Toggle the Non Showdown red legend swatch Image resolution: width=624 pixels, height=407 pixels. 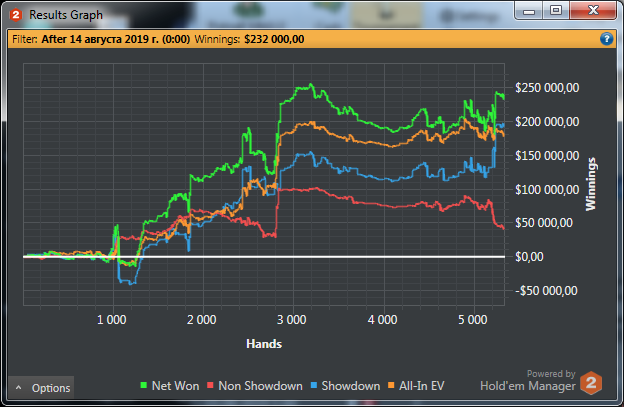[211, 385]
